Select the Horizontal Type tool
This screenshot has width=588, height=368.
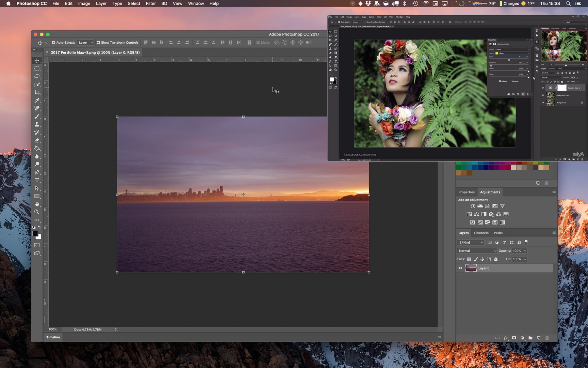click(x=37, y=180)
